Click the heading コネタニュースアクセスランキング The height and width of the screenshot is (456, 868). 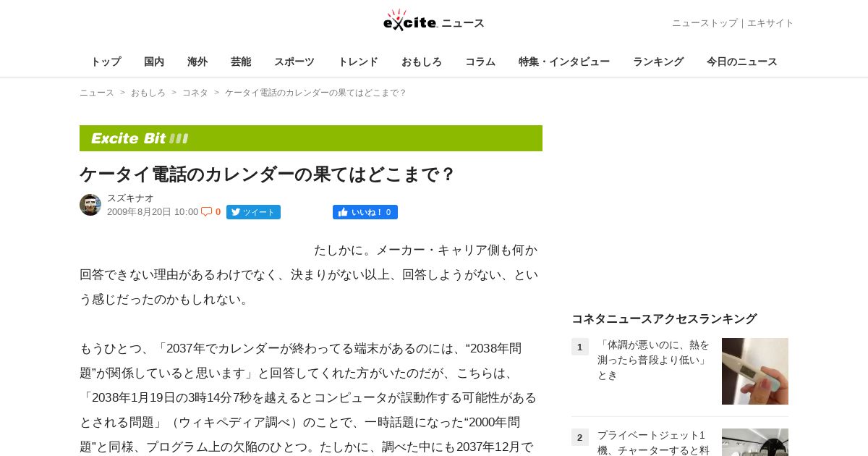(x=664, y=318)
